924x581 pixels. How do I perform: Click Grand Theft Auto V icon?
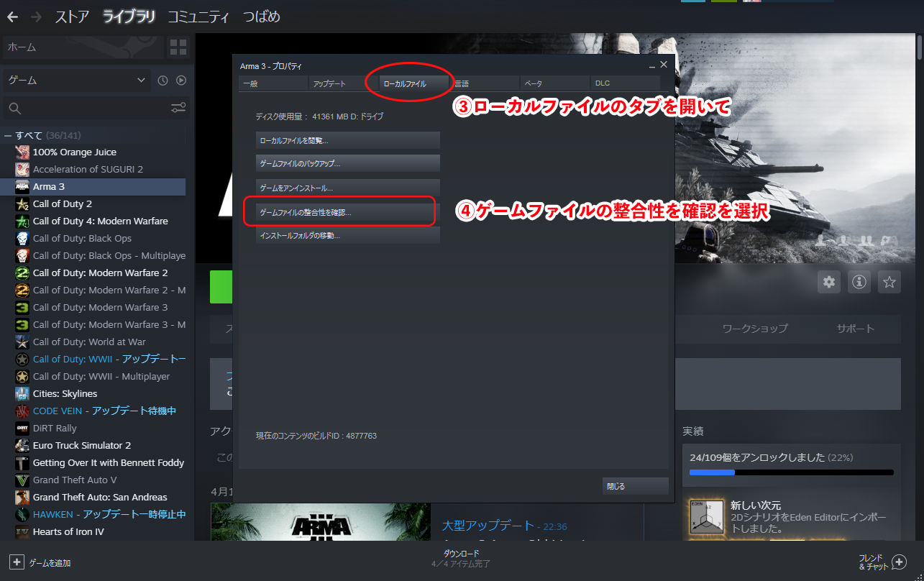click(22, 480)
